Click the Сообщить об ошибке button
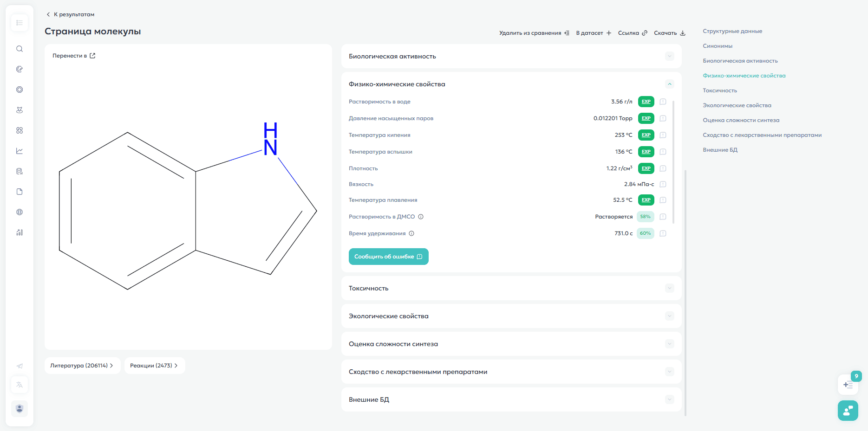 pyautogui.click(x=388, y=257)
